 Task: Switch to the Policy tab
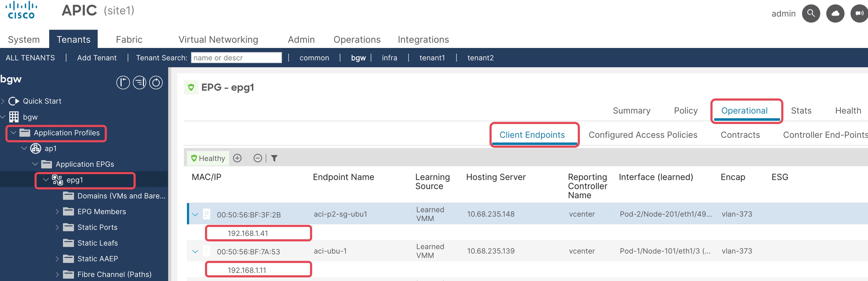686,110
